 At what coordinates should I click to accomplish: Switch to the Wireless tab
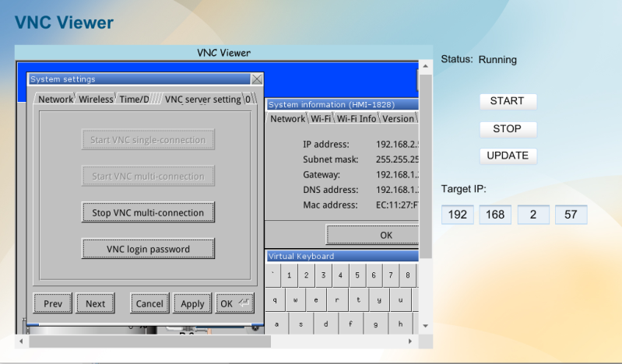click(x=96, y=99)
